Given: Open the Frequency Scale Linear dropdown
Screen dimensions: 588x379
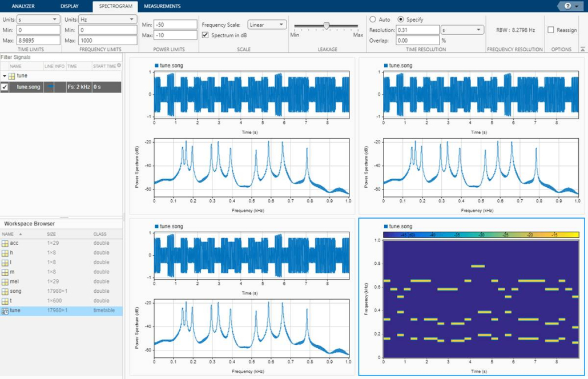Looking at the screenshot, I should 267,25.
